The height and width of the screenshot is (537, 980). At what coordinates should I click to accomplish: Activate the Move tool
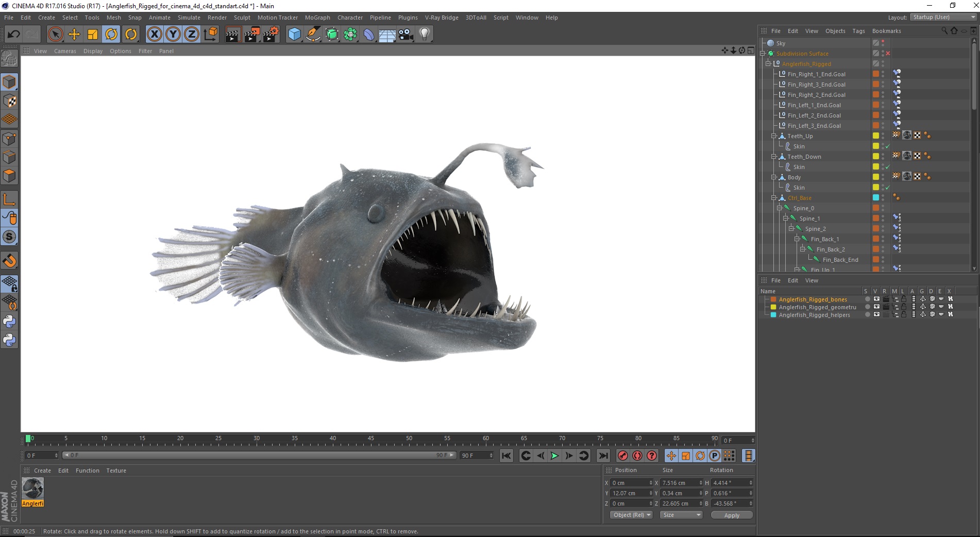pyautogui.click(x=74, y=35)
